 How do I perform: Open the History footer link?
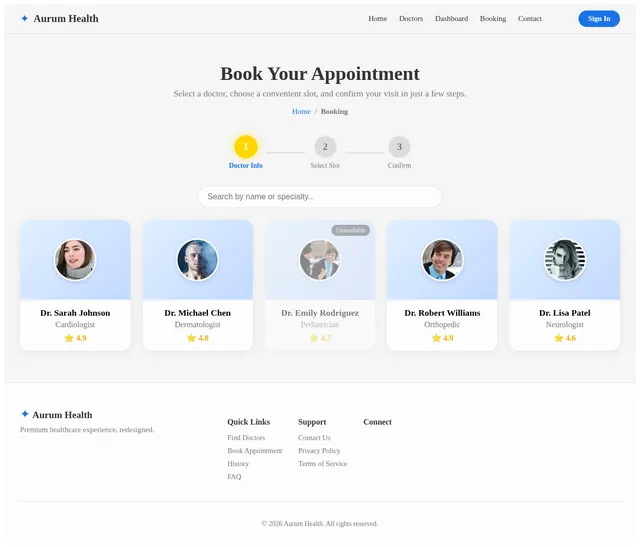pyautogui.click(x=238, y=464)
